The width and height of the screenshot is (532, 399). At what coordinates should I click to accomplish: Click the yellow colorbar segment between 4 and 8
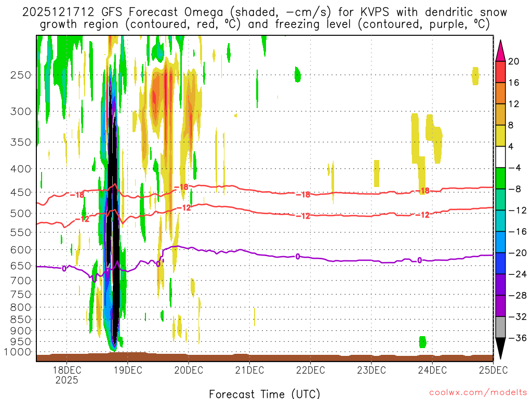(x=500, y=136)
